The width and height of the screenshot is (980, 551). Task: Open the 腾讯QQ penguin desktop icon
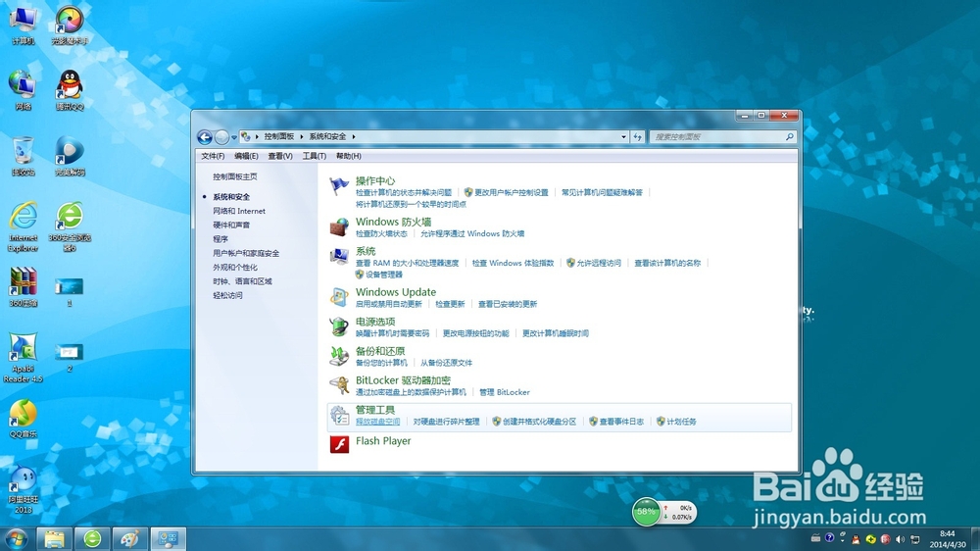click(70, 90)
